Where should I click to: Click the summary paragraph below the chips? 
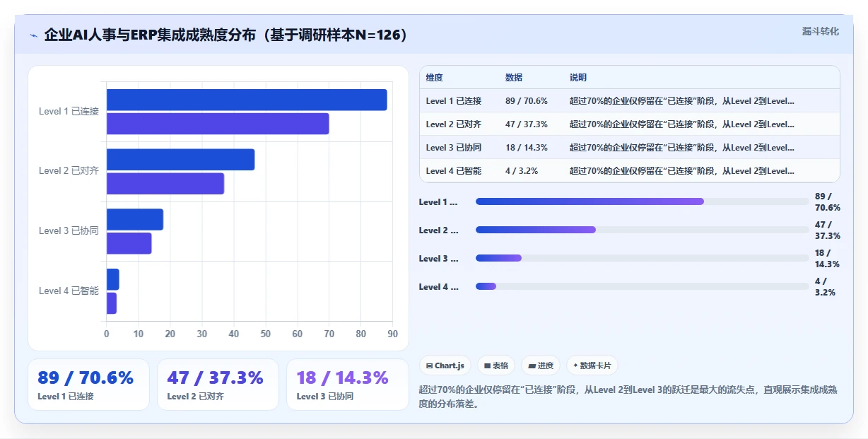point(628,397)
